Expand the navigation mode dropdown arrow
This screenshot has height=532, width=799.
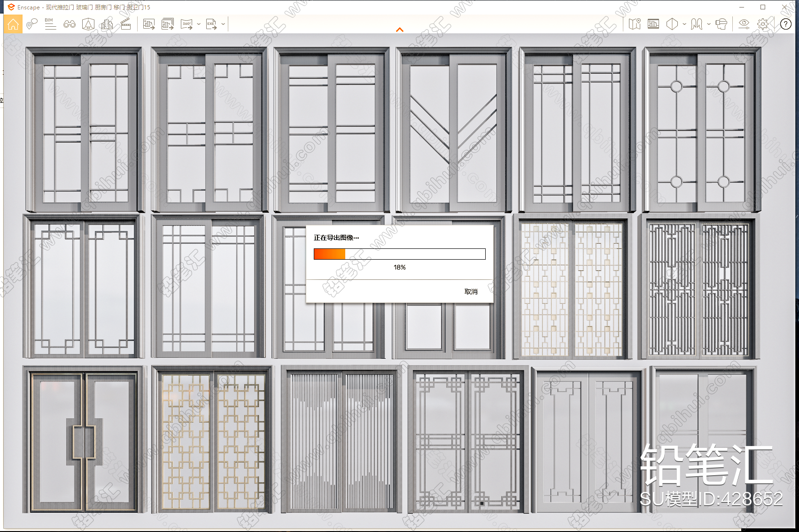709,24
